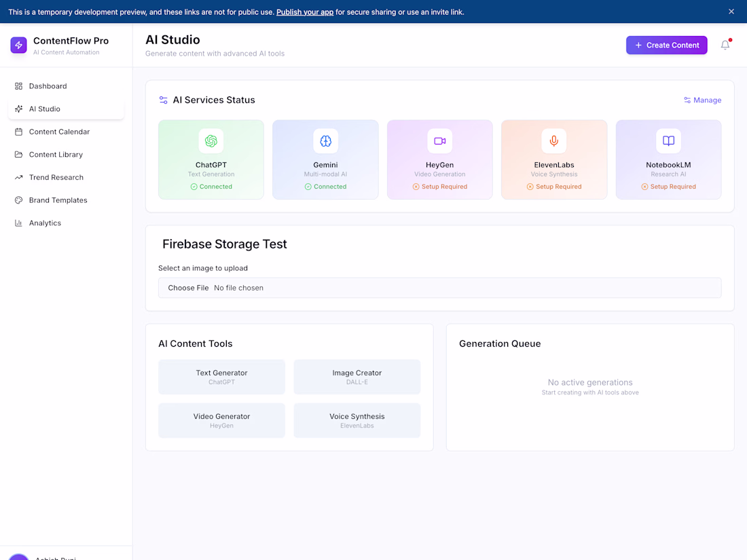Click the sliders icon next to Manage
The image size is (747, 560).
pyautogui.click(x=687, y=100)
